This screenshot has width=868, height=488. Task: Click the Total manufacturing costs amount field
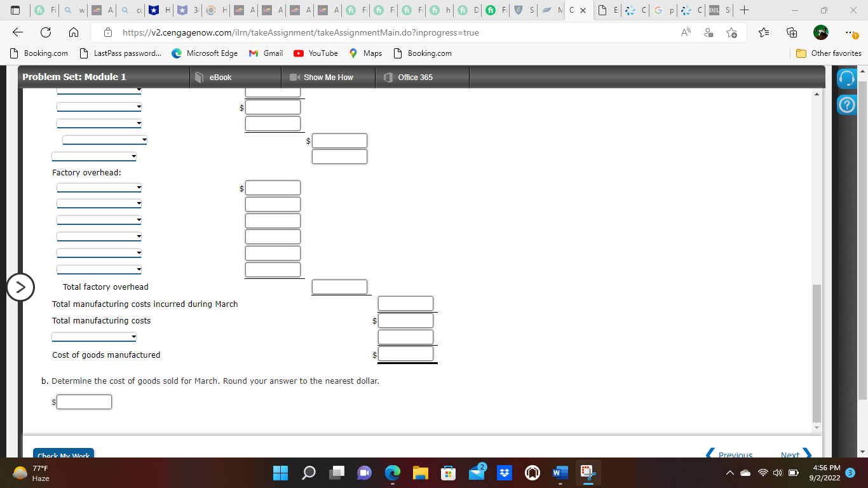click(x=405, y=320)
